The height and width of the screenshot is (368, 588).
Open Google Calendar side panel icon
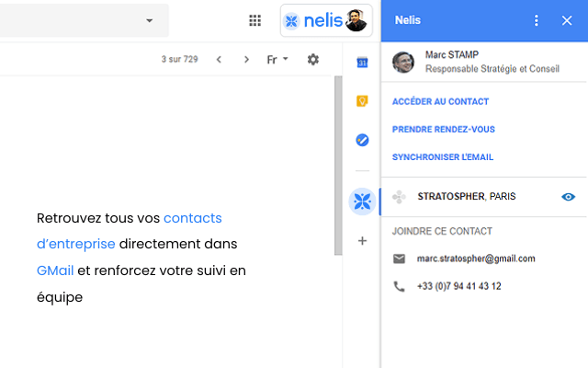(x=362, y=63)
